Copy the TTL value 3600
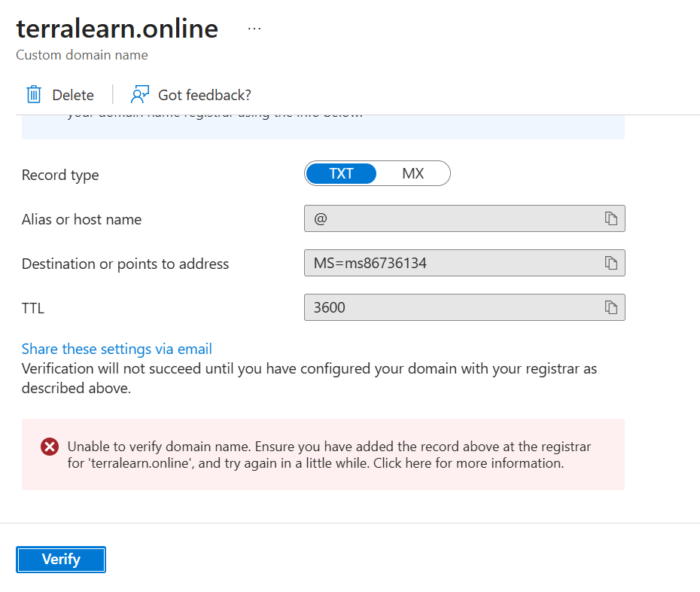This screenshot has width=700, height=592. pyautogui.click(x=610, y=307)
